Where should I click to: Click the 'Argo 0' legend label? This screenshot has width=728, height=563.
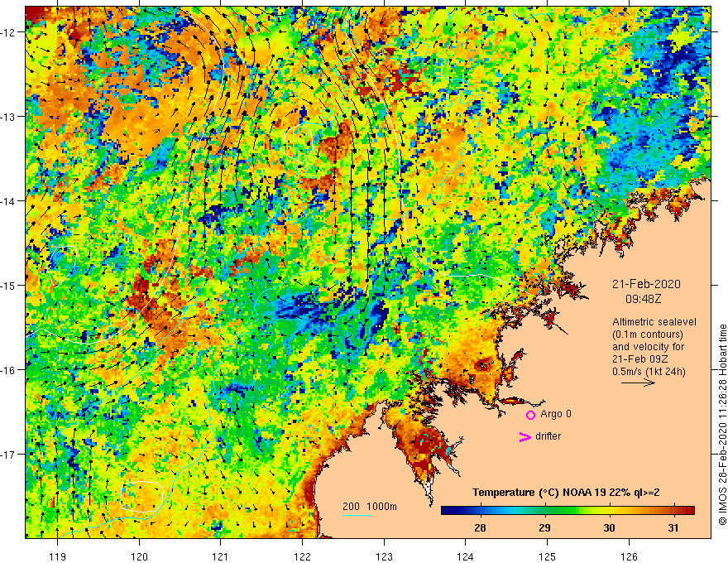point(556,414)
